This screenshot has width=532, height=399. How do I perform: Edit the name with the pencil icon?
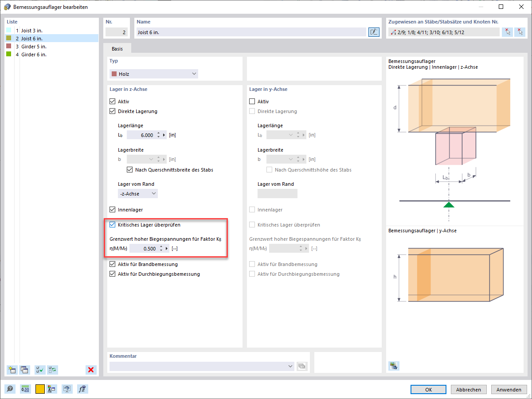374,32
